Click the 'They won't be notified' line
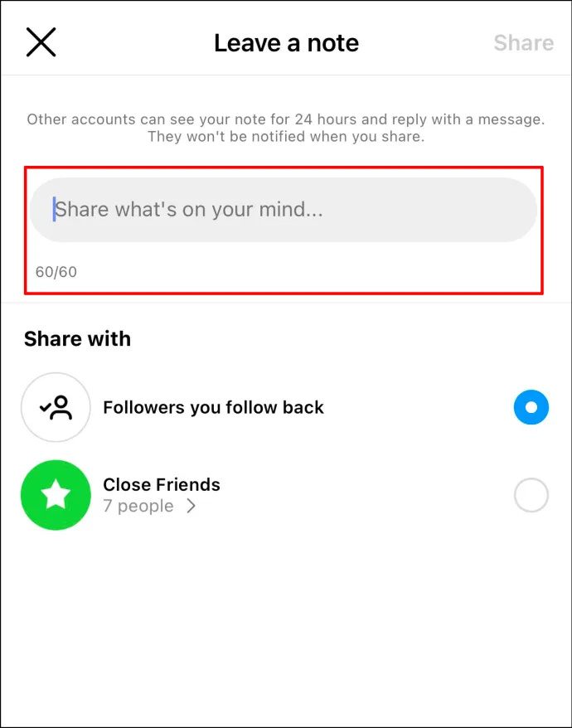Image resolution: width=572 pixels, height=728 pixels. click(x=286, y=137)
